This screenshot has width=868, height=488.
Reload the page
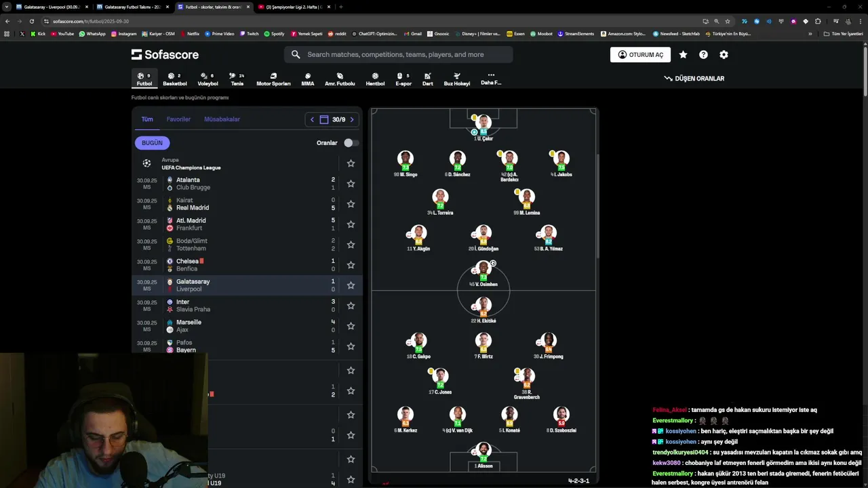[31, 21]
